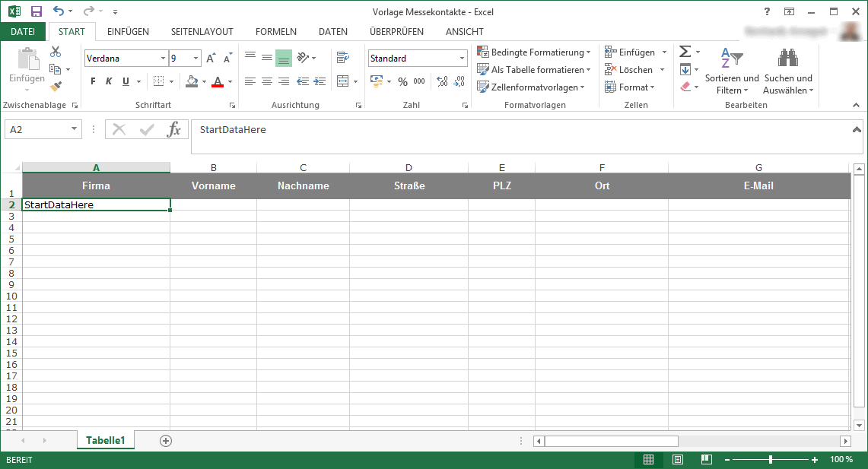Viewport: 868px width, 469px height.
Task: Apply percent style in Zahl group
Action: click(402, 81)
